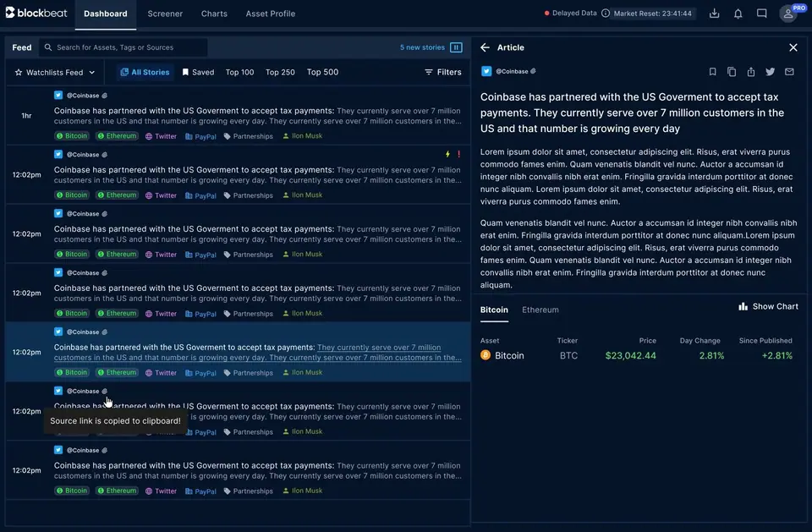This screenshot has width=812, height=532.
Task: Focus the asset search field
Action: pos(123,47)
